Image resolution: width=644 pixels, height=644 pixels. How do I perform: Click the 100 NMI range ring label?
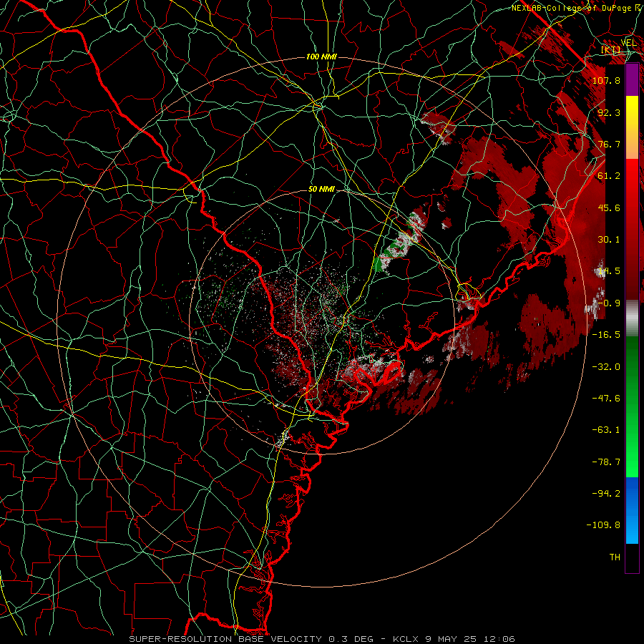click(x=321, y=57)
